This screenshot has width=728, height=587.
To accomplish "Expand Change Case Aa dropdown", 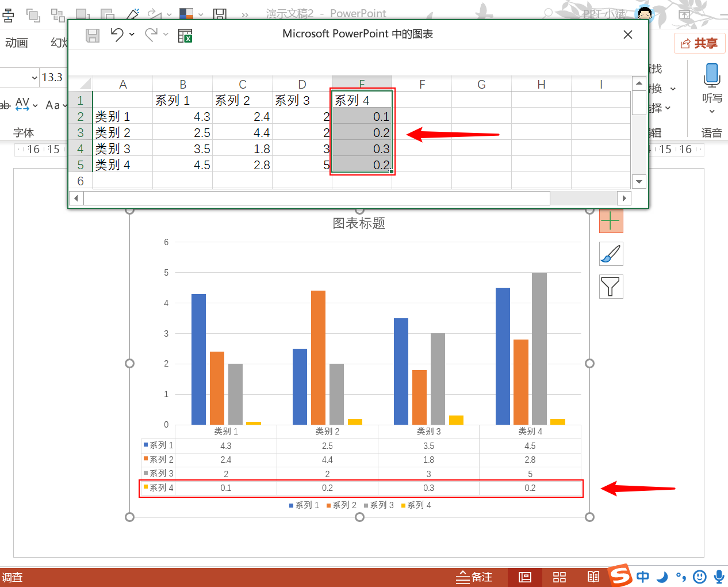I will [65, 105].
